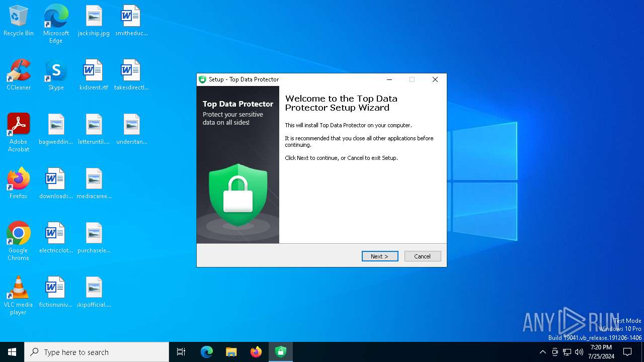Click "Click Next to continue, or Cancel to exit Setup."
The width and height of the screenshot is (644, 362).
341,158
